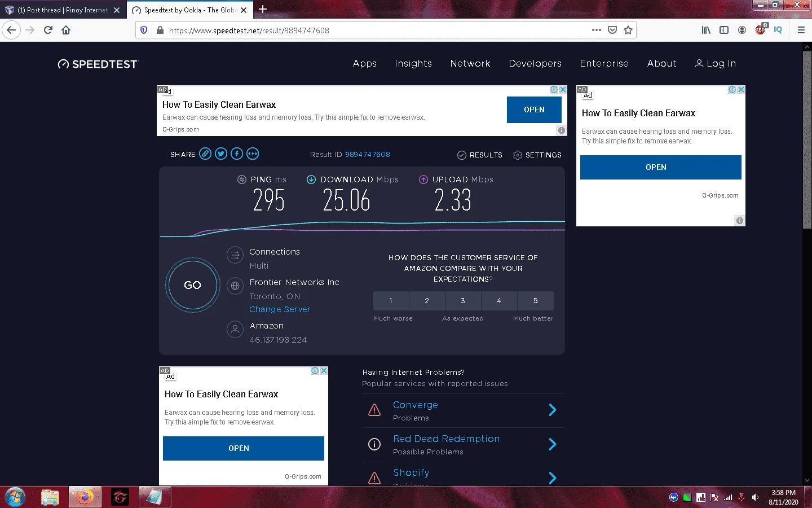Click the warning icon next to Shopify
The width and height of the screenshot is (812, 508).
[374, 478]
